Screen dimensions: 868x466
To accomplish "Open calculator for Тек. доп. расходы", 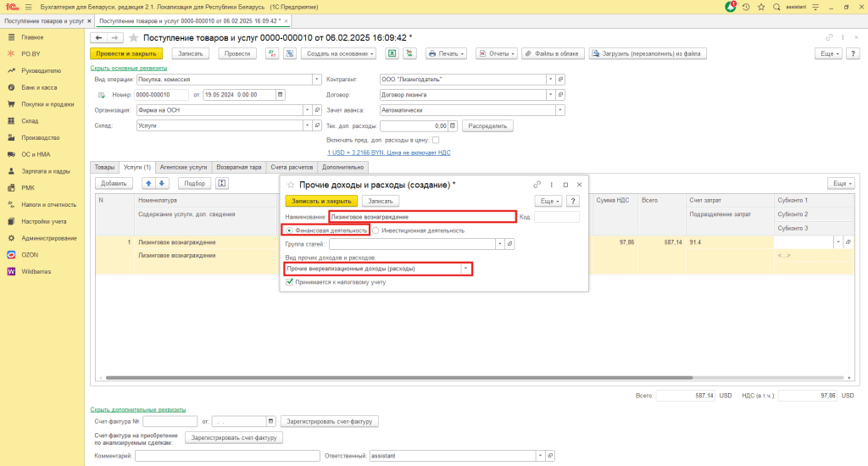I will point(453,125).
